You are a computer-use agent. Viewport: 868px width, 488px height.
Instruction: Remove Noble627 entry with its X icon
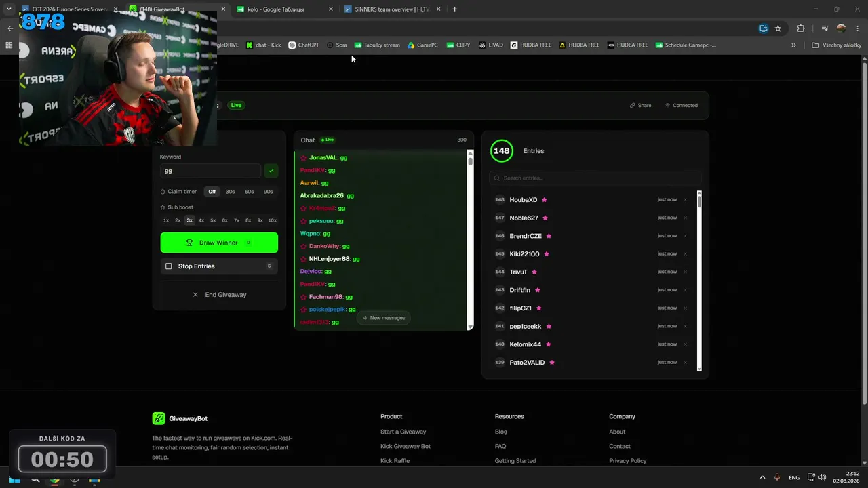[685, 218]
